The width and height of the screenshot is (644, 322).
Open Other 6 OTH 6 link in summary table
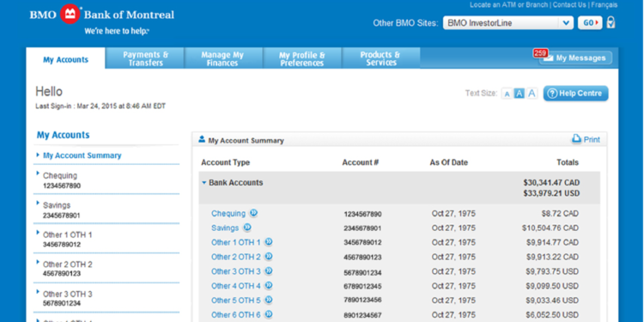pyautogui.click(x=236, y=315)
